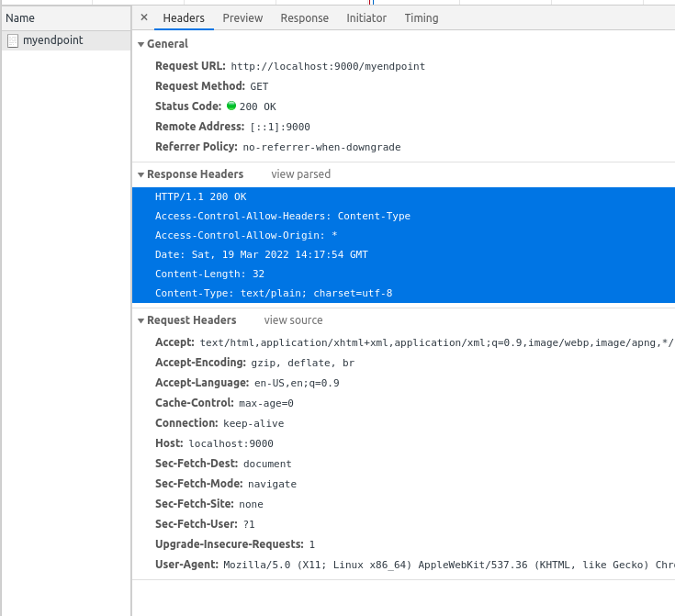Click view parsed for response headers

pyautogui.click(x=301, y=174)
